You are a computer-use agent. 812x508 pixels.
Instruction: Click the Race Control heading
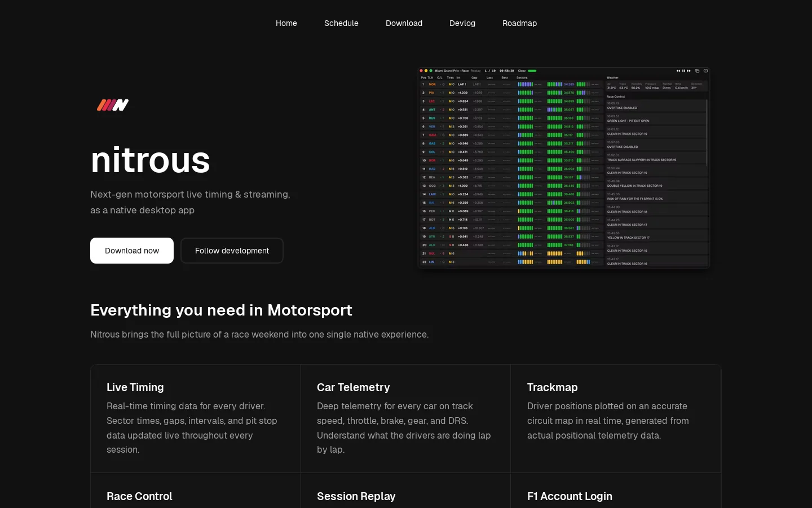pyautogui.click(x=139, y=496)
